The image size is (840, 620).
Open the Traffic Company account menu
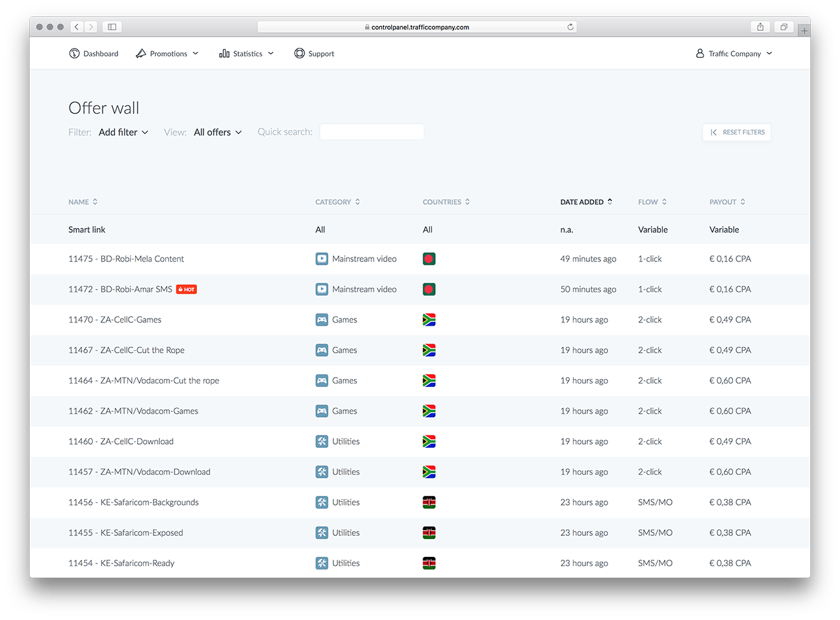[734, 54]
